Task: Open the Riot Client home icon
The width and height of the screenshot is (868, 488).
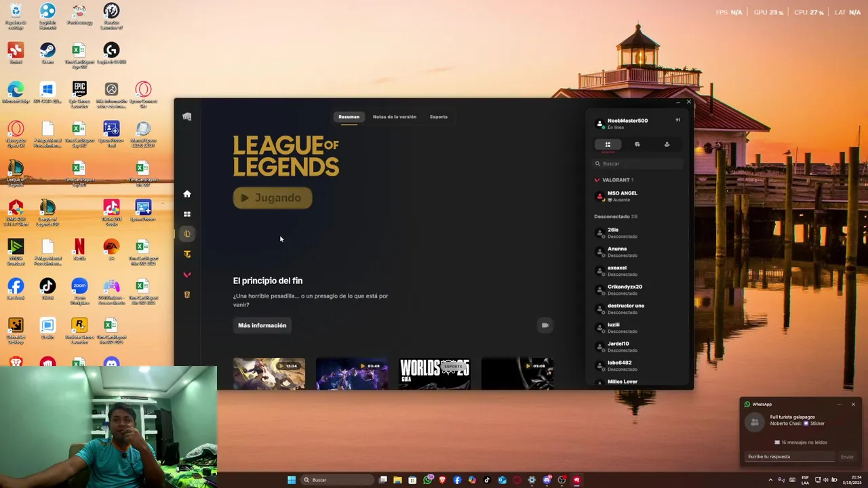Action: [187, 194]
